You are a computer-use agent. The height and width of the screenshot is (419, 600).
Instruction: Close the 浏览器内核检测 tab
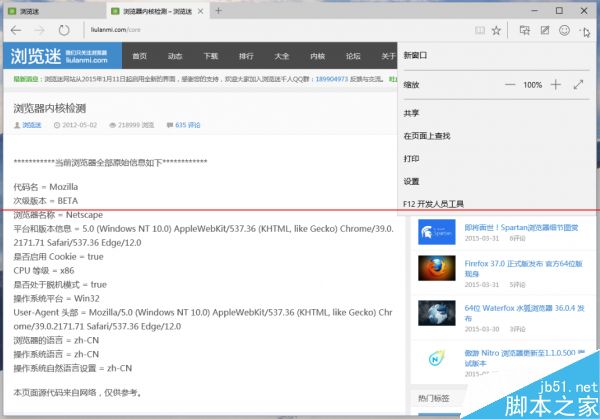click(x=201, y=11)
